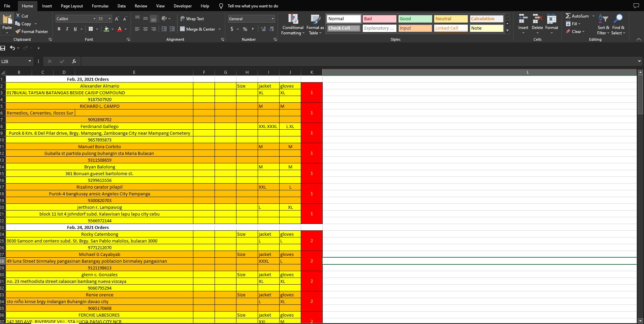This screenshot has width=644, height=324.
Task: Select all cells with the corner triangle
Action: [3, 72]
